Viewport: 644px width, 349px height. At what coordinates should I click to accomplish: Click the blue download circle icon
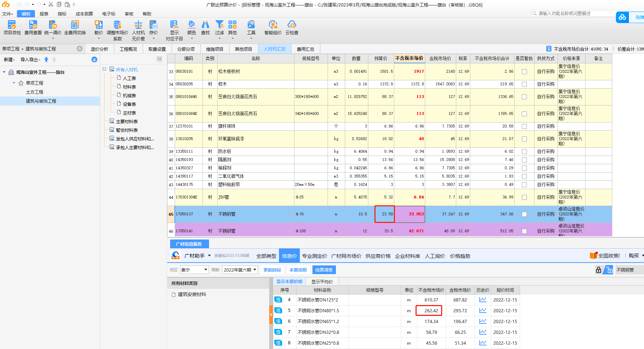click(x=94, y=59)
